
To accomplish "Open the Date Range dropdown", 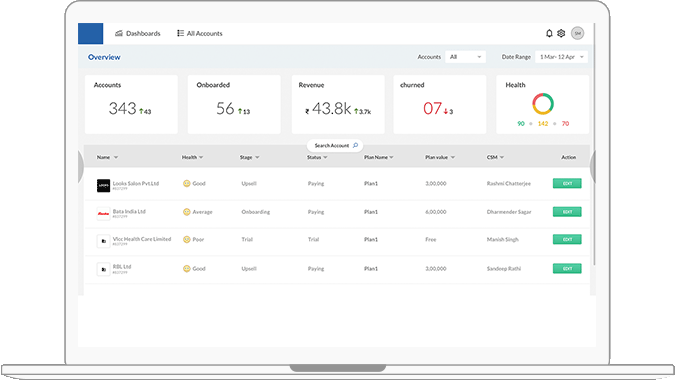I will point(561,57).
